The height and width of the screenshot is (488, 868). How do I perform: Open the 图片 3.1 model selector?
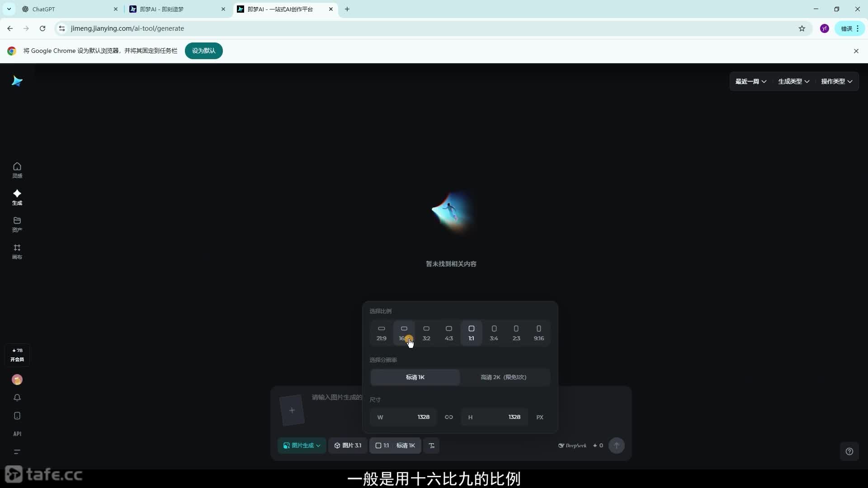348,446
